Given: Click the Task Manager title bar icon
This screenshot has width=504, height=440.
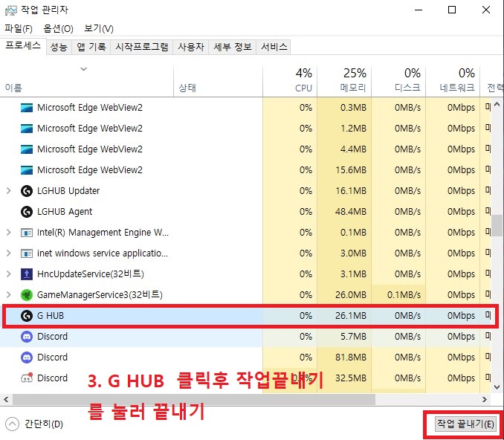Looking at the screenshot, I should coord(10,10).
